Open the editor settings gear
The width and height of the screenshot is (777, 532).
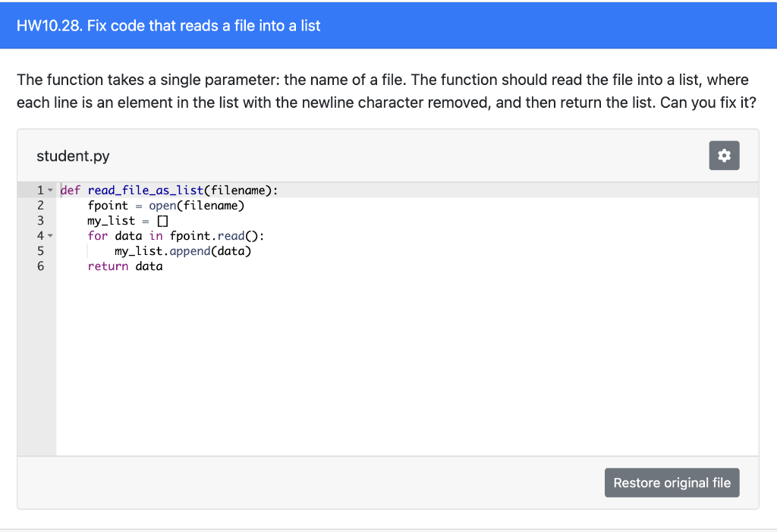[x=724, y=156]
